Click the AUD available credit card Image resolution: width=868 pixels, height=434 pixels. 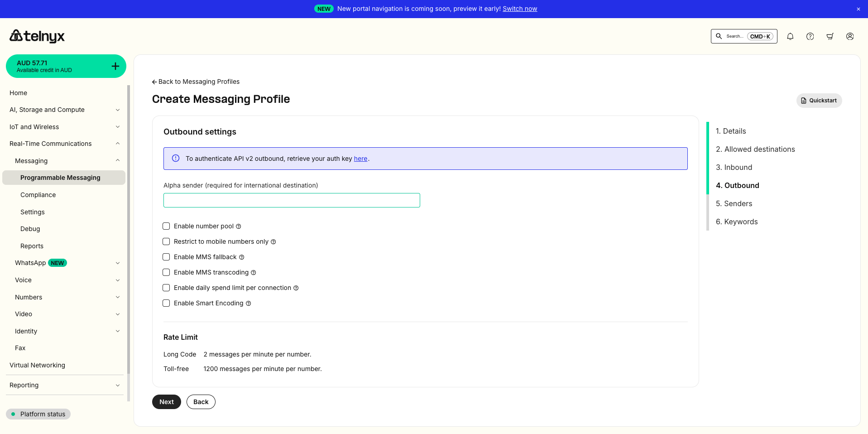tap(59, 66)
